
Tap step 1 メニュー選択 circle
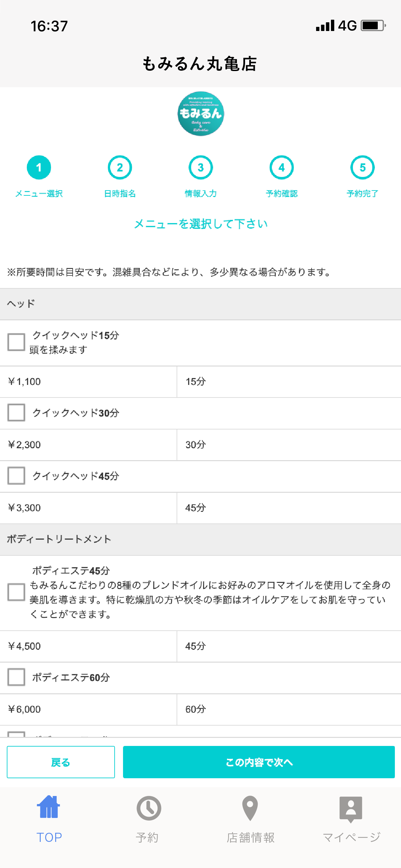tap(39, 168)
